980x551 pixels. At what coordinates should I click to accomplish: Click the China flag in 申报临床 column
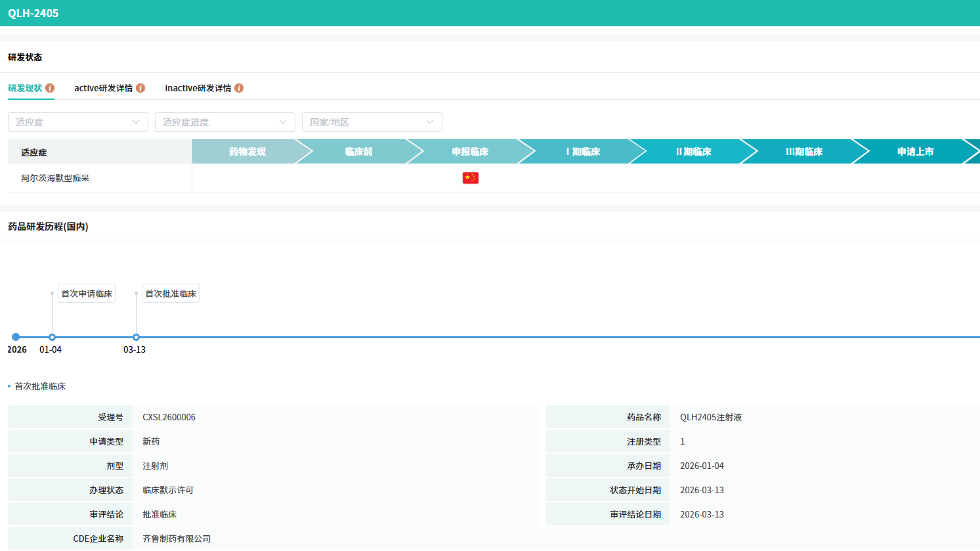(471, 178)
